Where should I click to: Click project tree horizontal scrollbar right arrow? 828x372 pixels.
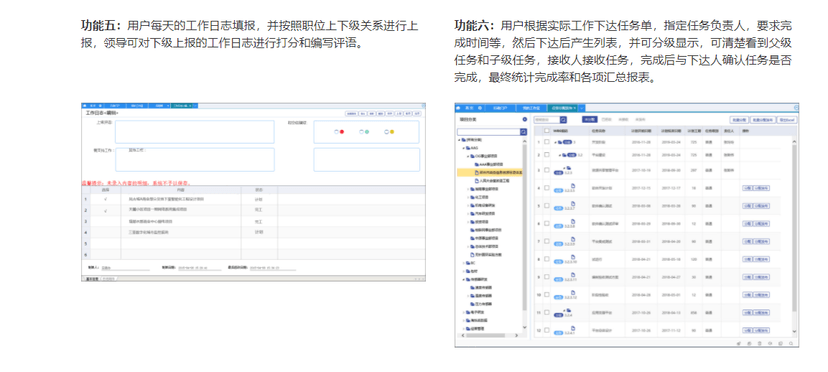pyautogui.click(x=516, y=335)
